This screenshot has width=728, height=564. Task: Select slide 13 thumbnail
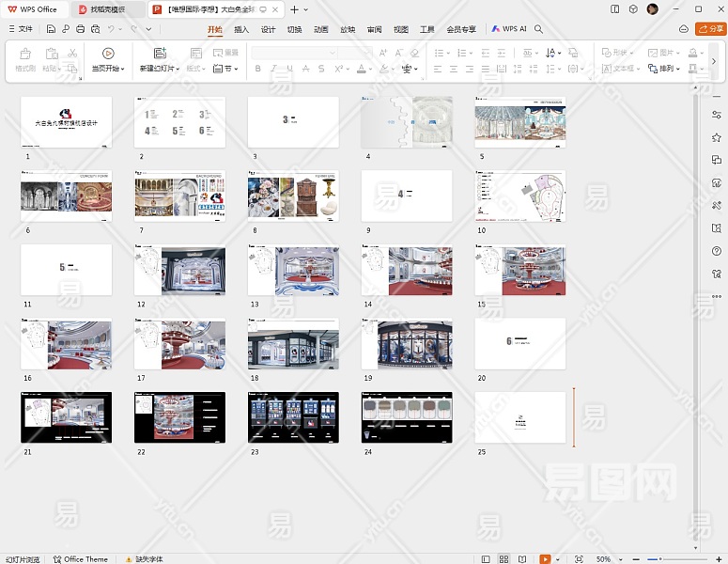(293, 271)
